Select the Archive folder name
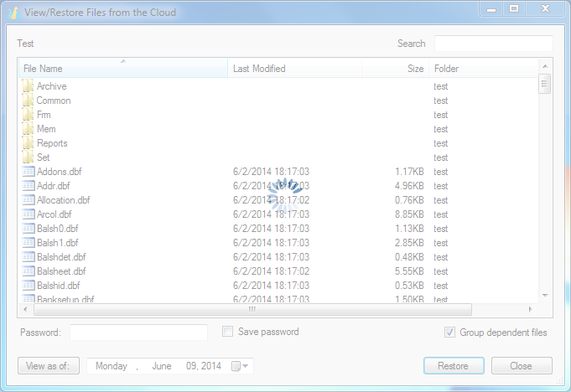The height and width of the screenshot is (392, 571). 52,86
